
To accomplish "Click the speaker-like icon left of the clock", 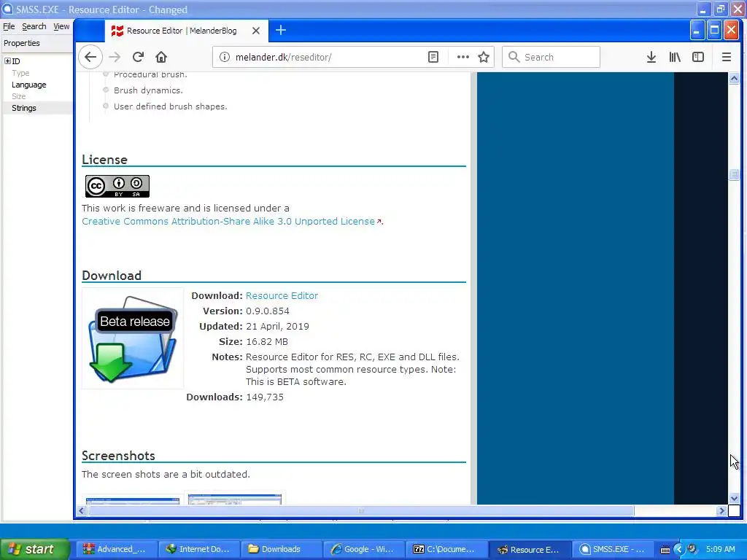I will click(692, 549).
